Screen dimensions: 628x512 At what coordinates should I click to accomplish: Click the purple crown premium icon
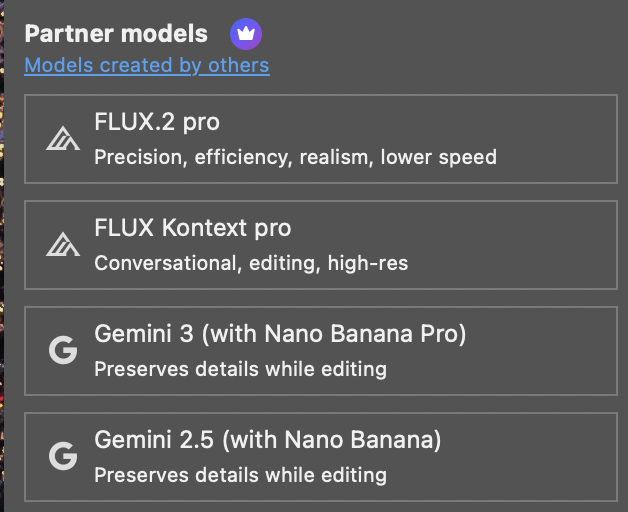245,34
